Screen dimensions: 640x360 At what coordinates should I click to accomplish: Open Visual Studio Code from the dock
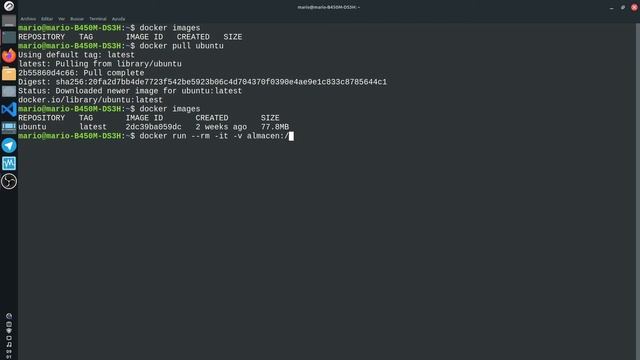(x=9, y=109)
